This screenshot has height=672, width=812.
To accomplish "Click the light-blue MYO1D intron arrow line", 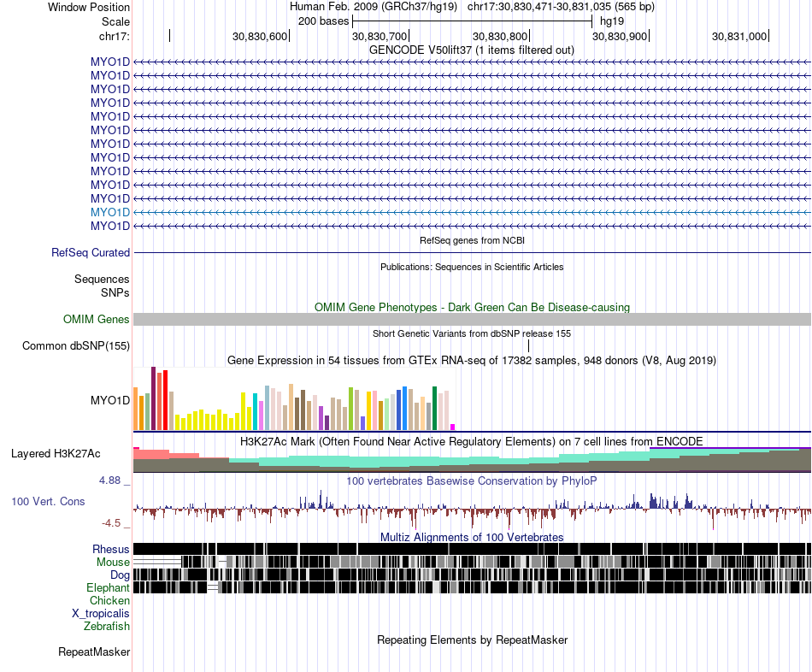I will (x=472, y=212).
